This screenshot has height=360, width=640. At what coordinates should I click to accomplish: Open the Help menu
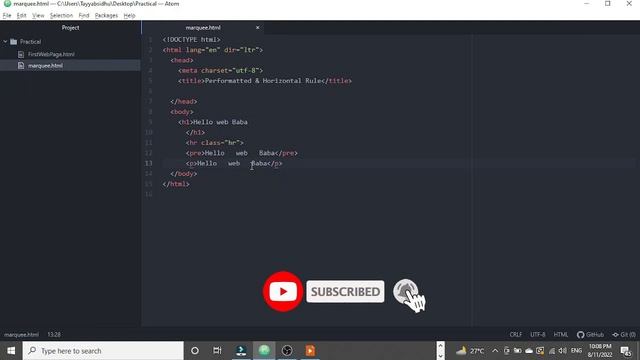[129, 16]
